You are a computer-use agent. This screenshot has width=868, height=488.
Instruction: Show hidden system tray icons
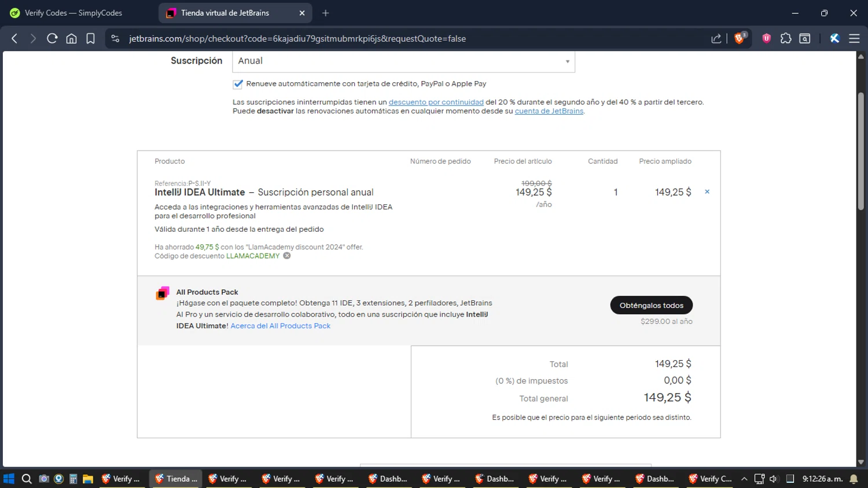(744, 479)
